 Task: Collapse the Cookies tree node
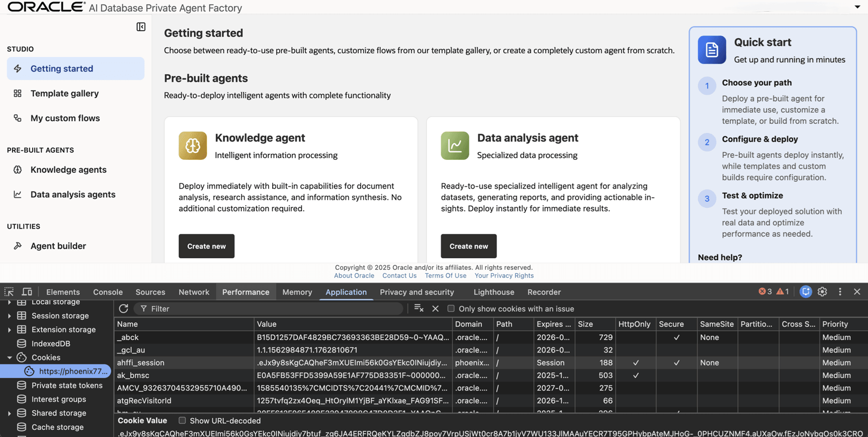coord(9,358)
